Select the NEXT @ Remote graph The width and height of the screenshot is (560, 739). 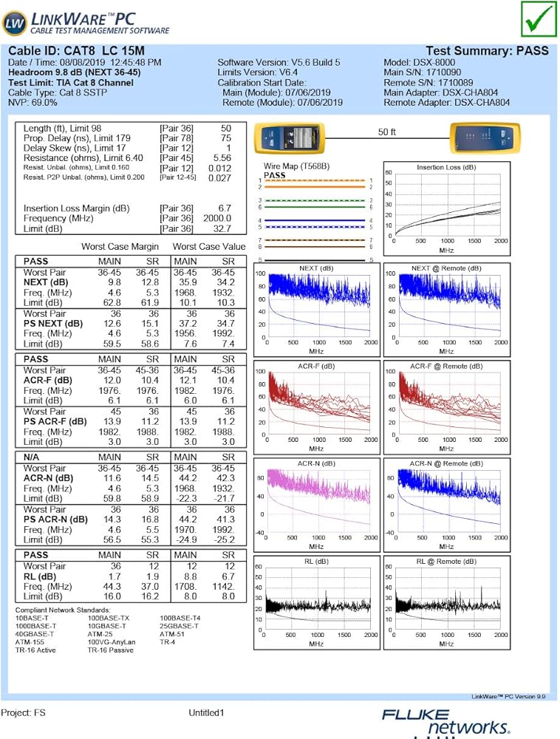click(x=446, y=304)
